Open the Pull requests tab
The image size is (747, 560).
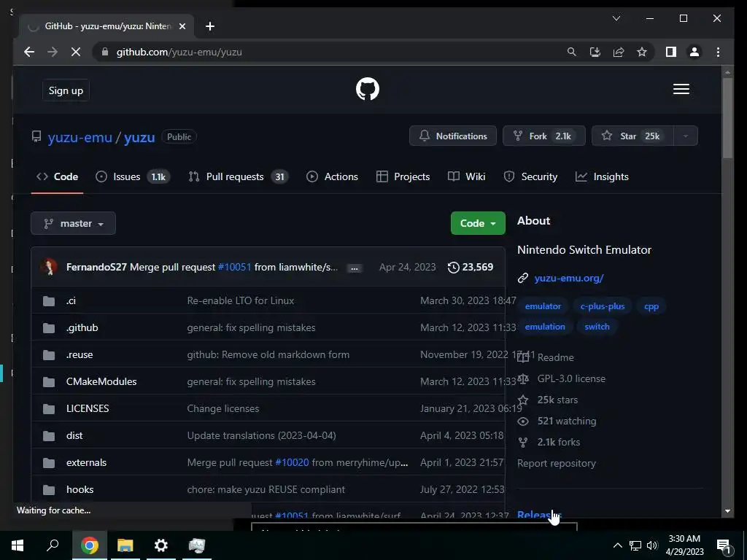239,176
